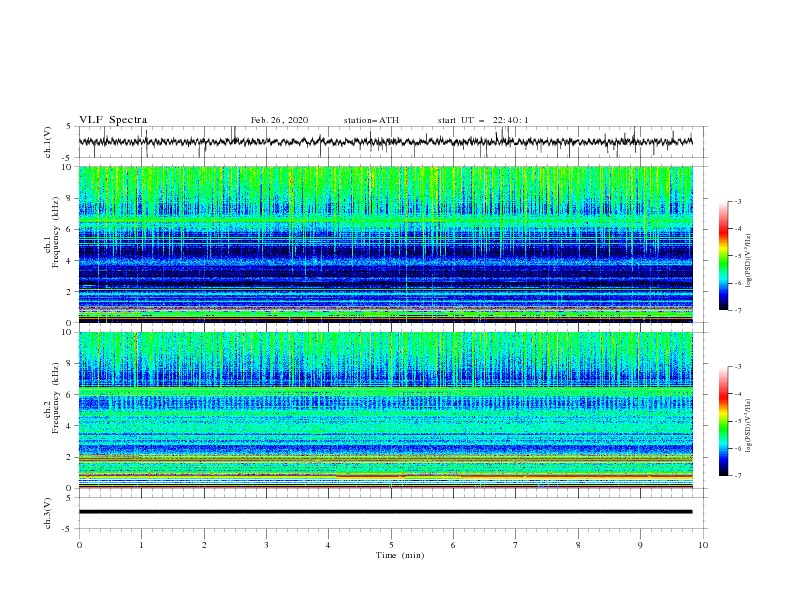Click the "9" tick on the time axis
Viewport: 792px width, 612px height.
coord(640,545)
